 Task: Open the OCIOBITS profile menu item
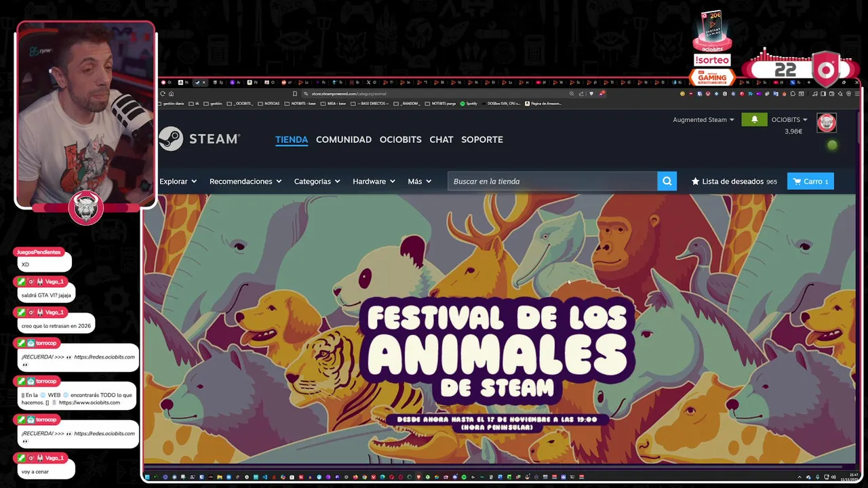[400, 140]
